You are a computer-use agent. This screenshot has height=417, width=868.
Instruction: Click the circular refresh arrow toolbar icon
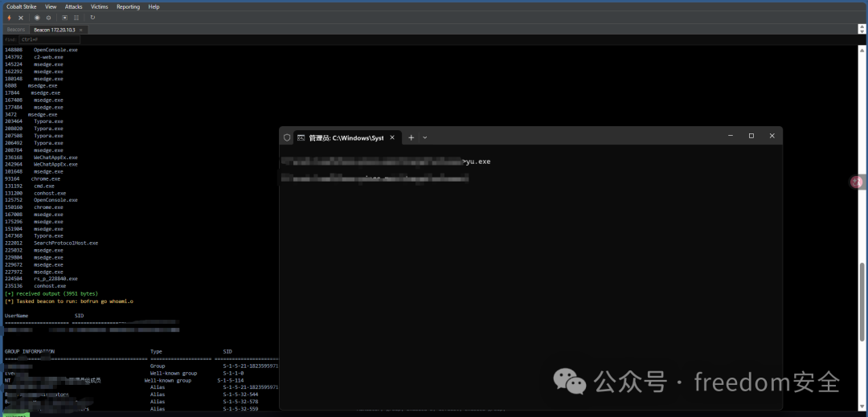tap(92, 18)
